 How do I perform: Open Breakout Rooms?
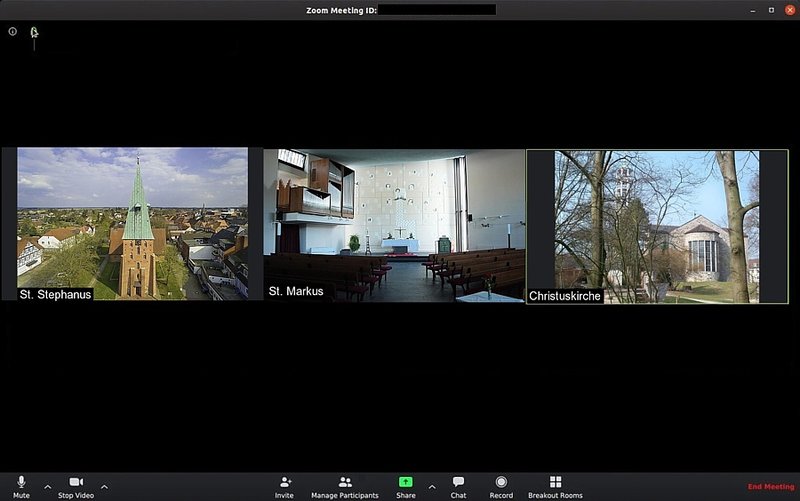click(555, 485)
